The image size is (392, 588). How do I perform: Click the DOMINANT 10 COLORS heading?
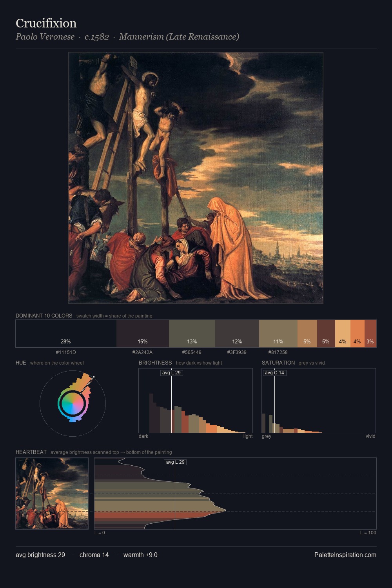(x=44, y=316)
